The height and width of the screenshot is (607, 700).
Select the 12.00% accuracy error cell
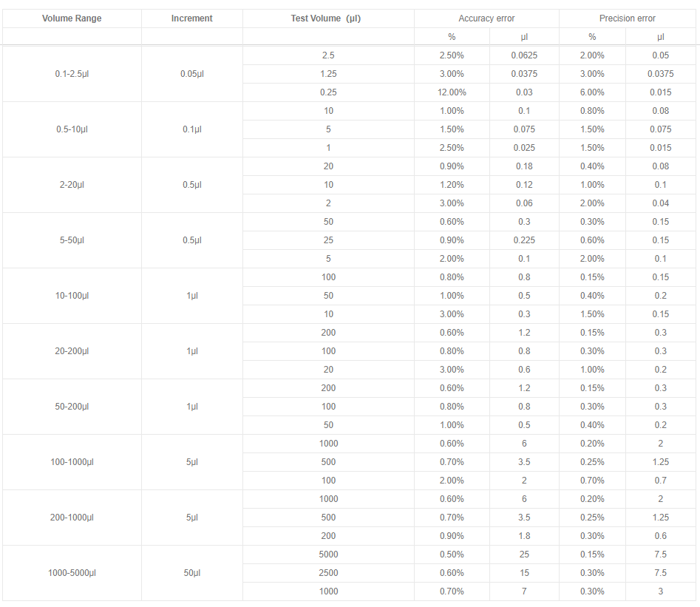[452, 92]
